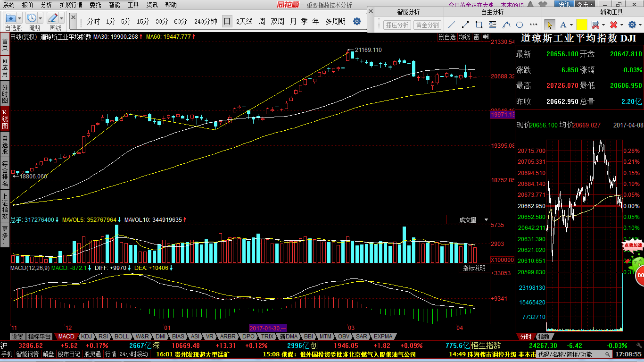This screenshot has height=362, width=644.
Task: Switch to the KDJ indicator tab
Action: [x=86, y=337]
